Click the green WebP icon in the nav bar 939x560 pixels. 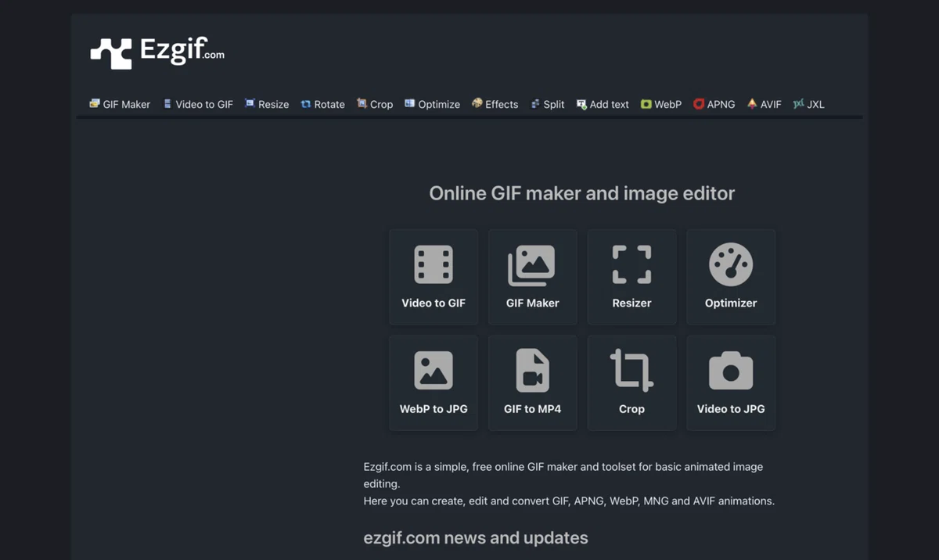[x=646, y=103]
